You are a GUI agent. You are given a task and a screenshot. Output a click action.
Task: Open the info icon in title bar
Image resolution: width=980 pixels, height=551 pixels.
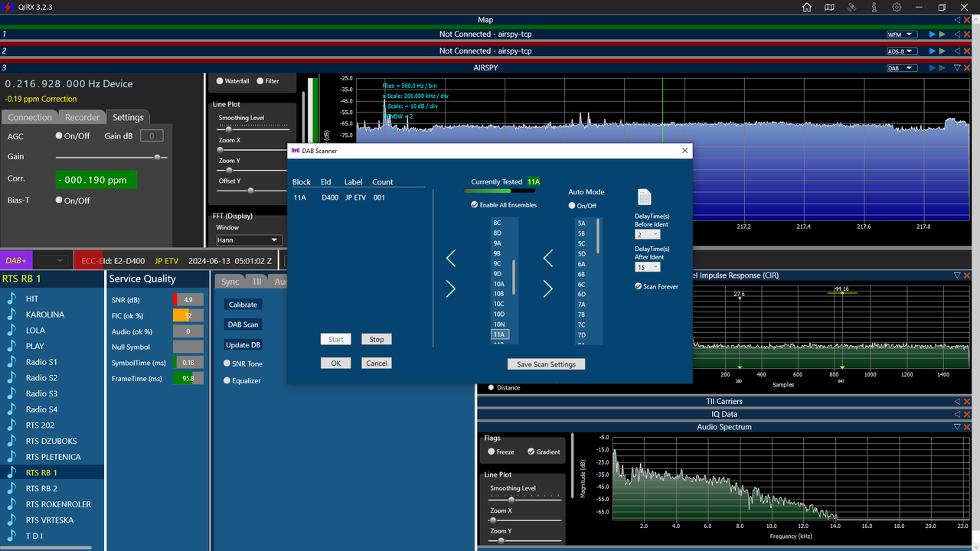coord(874,7)
